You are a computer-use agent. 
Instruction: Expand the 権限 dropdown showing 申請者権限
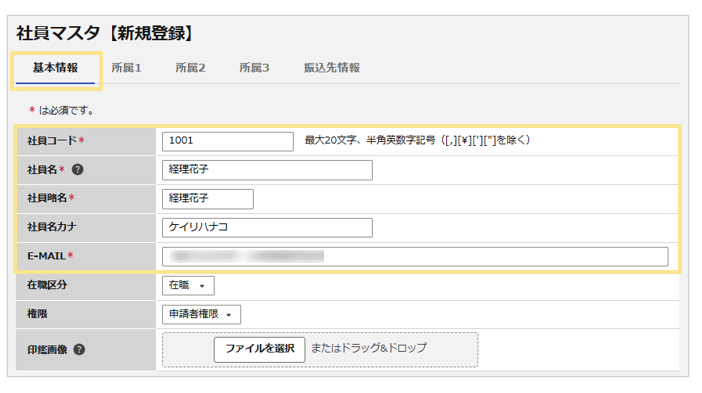[201, 314]
